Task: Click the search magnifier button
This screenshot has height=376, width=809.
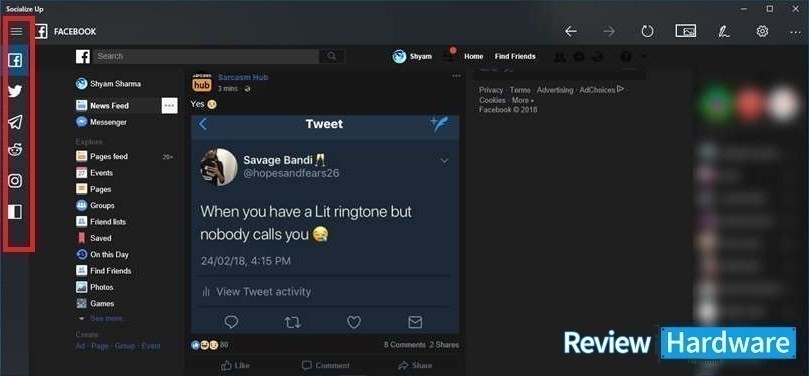Action: coord(332,56)
